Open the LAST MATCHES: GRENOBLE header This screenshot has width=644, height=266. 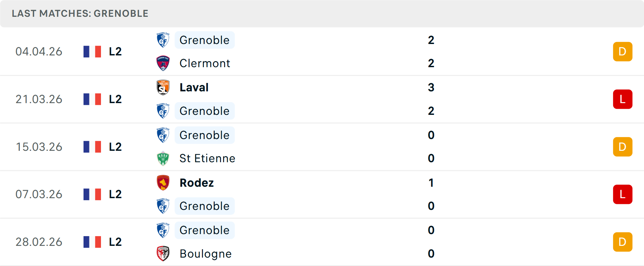coord(80,13)
